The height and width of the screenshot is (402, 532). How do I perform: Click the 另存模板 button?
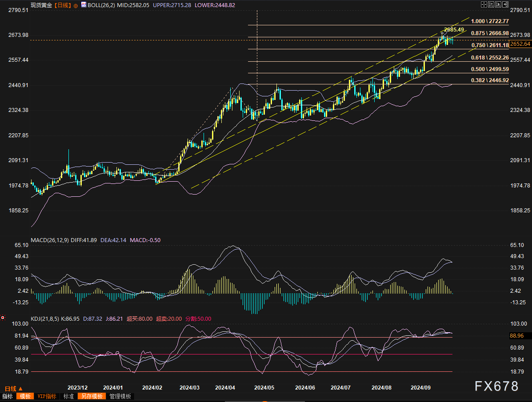click(x=92, y=396)
